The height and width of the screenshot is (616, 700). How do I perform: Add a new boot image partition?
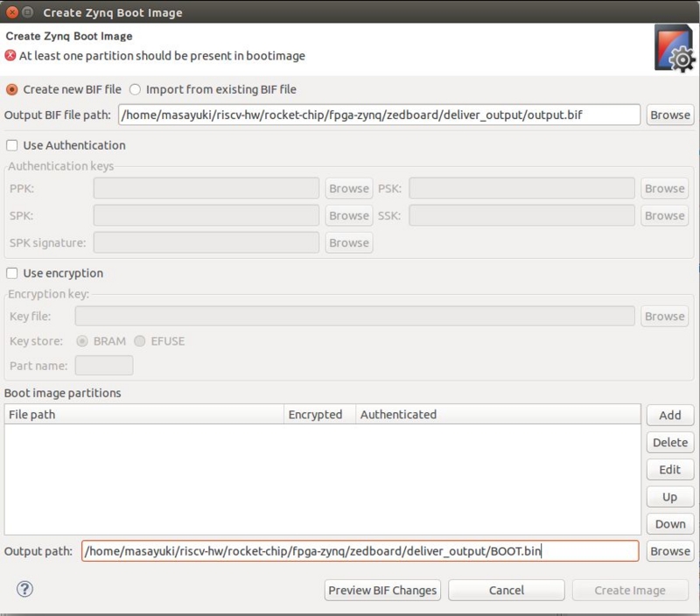tap(669, 415)
